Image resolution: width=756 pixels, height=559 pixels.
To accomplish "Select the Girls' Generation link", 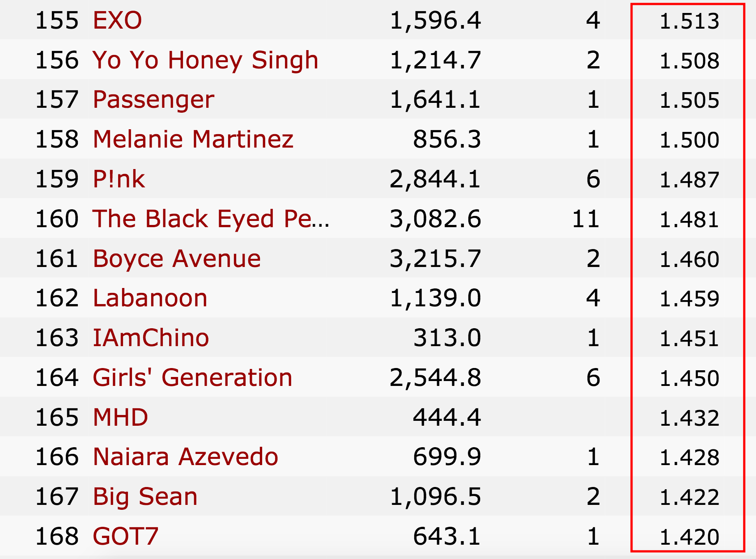I will pos(192,378).
